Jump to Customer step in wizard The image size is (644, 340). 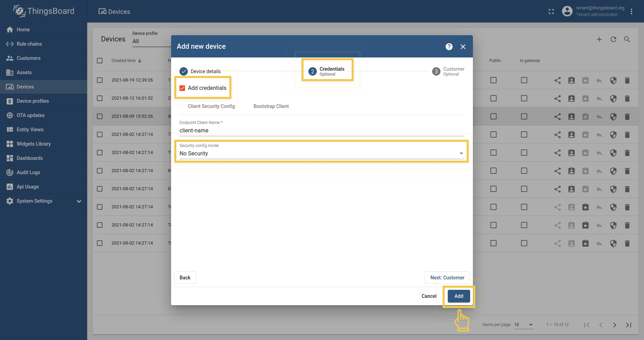449,71
